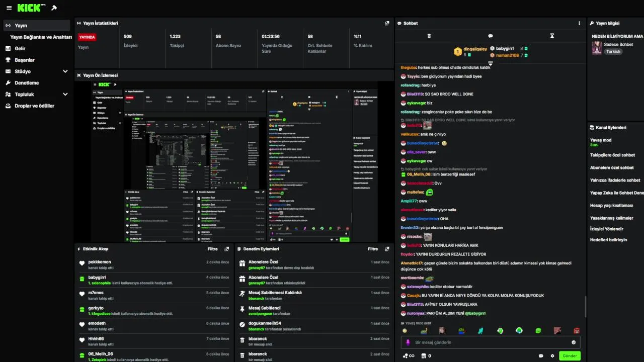The image size is (644, 362).
Task: Click the Sadece Sohbet category thumbnail
Action: click(597, 48)
